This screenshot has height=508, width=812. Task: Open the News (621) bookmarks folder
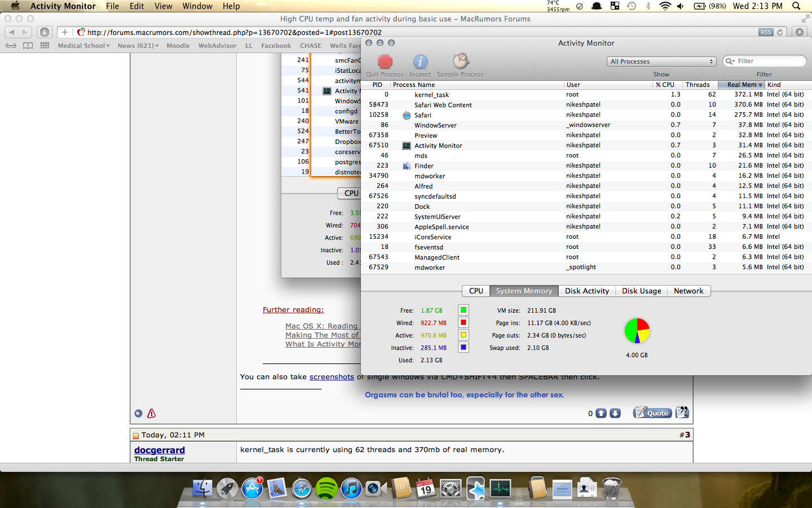click(x=138, y=46)
